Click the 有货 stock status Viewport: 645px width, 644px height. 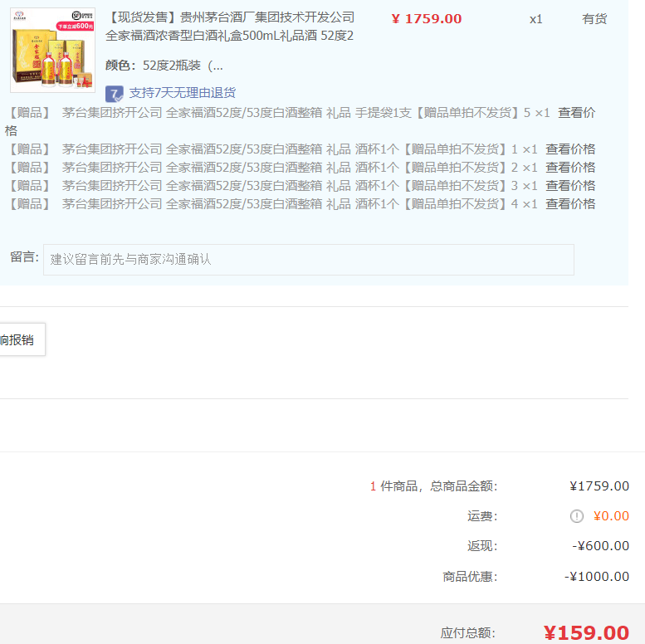(594, 19)
